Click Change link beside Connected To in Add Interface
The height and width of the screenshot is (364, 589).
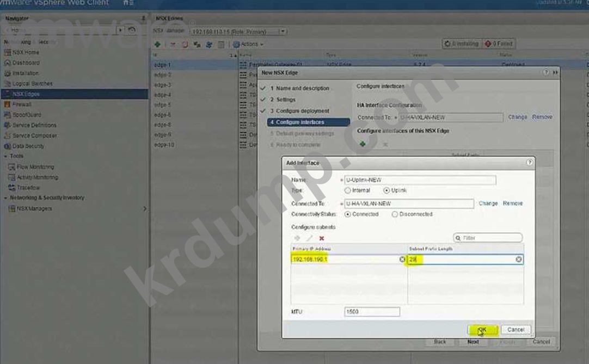point(488,203)
